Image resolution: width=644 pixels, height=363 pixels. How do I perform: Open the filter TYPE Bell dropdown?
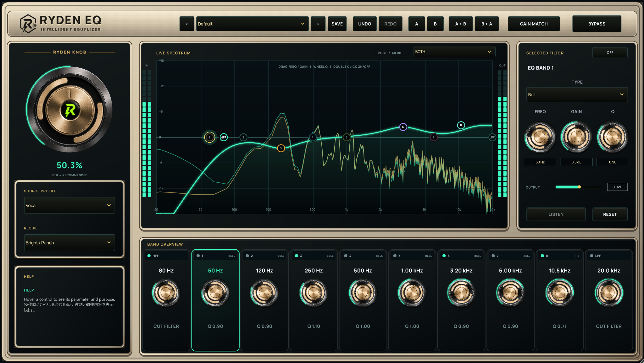[577, 95]
